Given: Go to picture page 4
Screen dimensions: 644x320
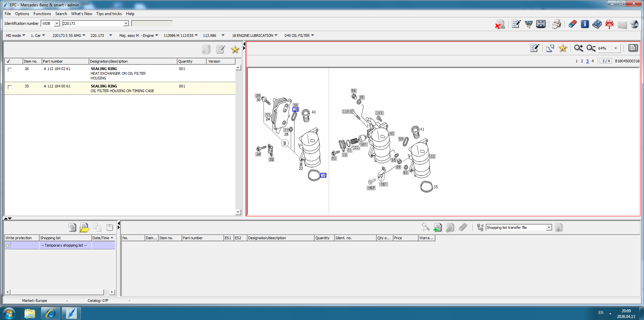Looking at the screenshot, I should 593,61.
